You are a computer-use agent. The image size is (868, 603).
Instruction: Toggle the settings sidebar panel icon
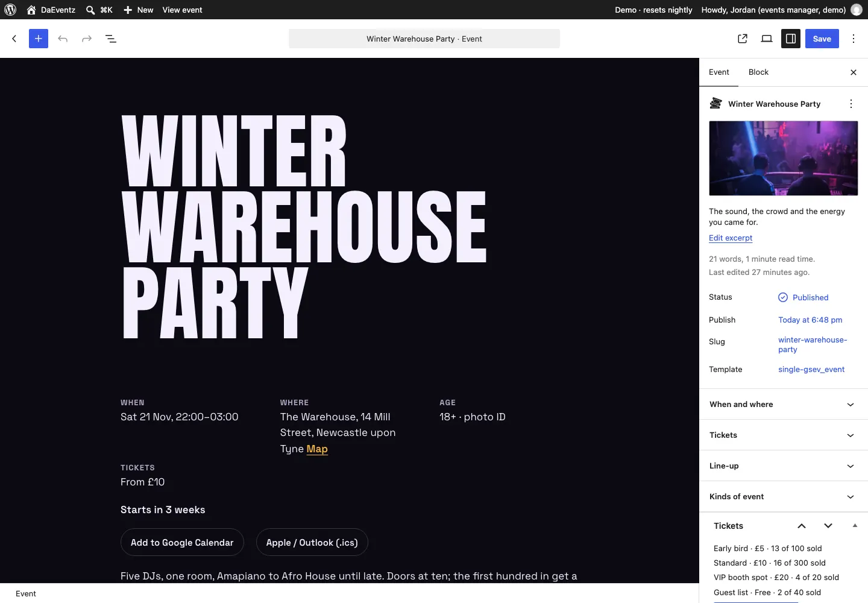pos(791,39)
